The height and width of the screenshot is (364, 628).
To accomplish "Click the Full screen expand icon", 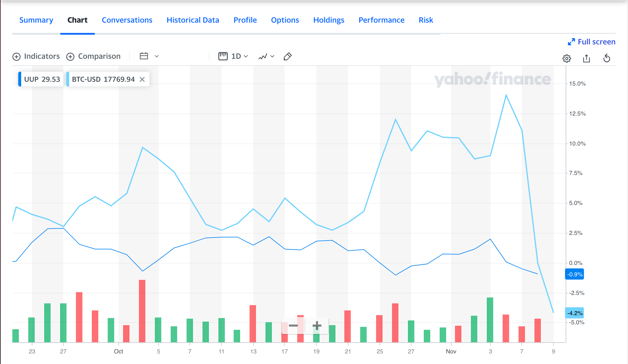I will tap(571, 42).
